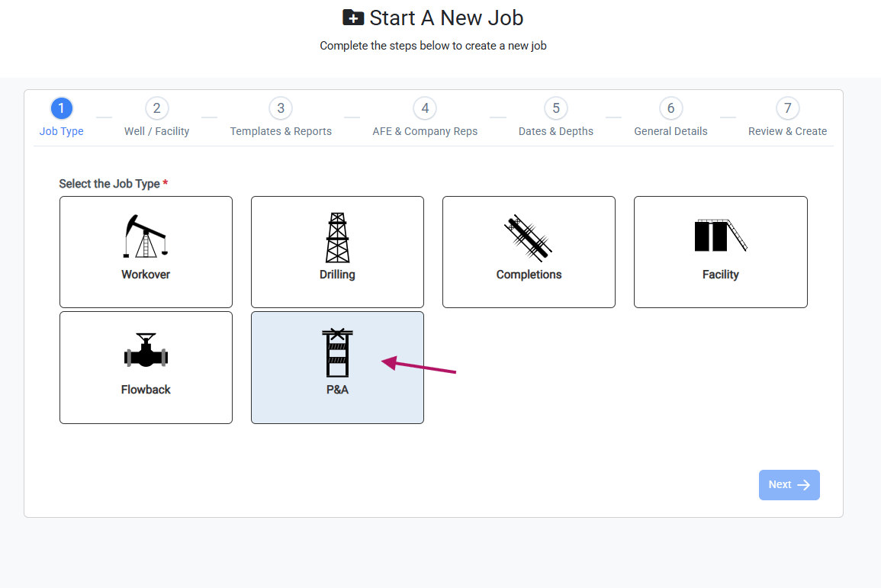The width and height of the screenshot is (881, 588).
Task: Click the Next button text
Action: [780, 485]
